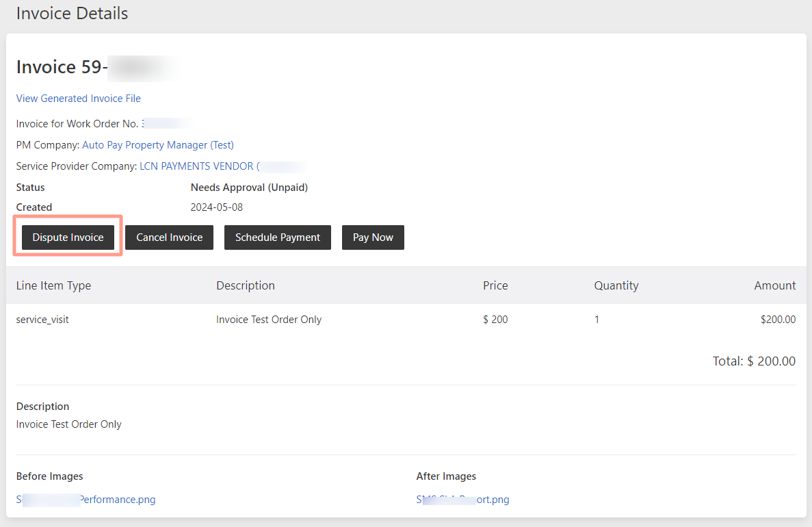Open the LCN PAYMENTS VENDOR provider link
Viewport: 812px width, 527px height.
199,166
